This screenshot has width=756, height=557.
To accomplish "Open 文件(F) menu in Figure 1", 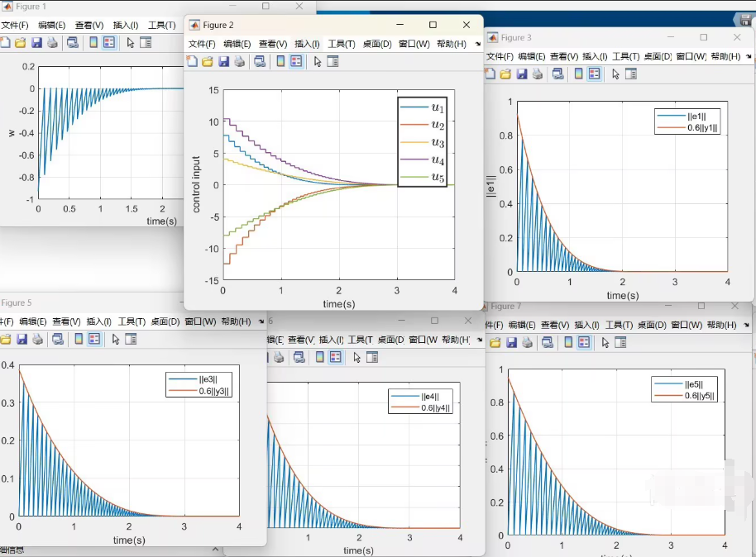I will 14,25.
